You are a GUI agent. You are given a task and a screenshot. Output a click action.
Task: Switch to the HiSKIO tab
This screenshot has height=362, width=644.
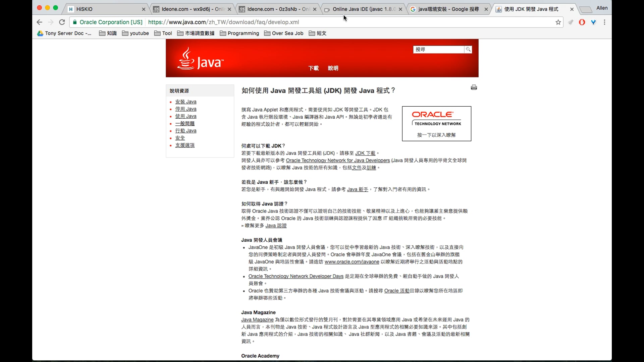click(x=85, y=9)
